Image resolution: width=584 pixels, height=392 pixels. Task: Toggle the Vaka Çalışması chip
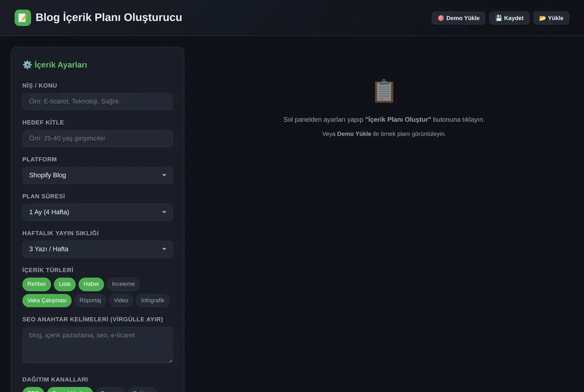(47, 301)
